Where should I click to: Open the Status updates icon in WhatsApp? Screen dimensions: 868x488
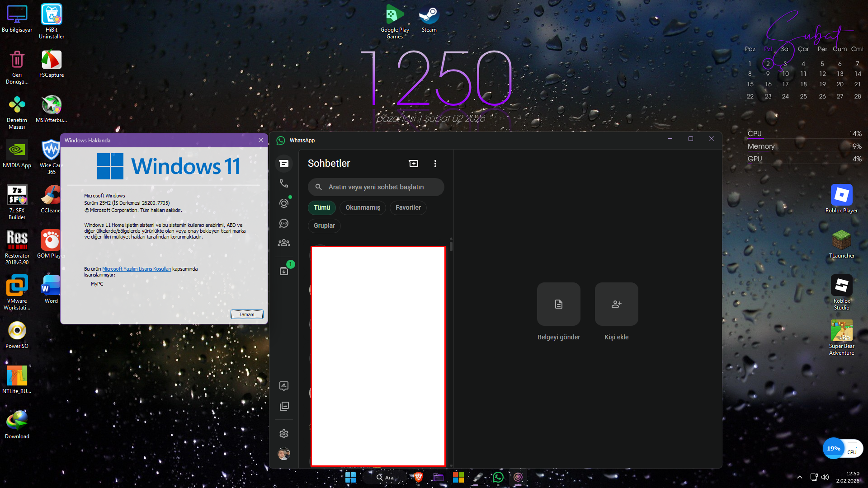284,203
